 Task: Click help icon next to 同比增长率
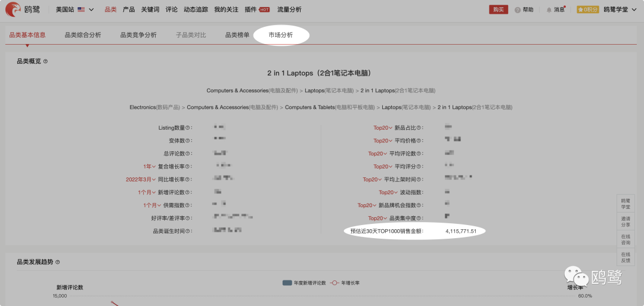point(188,180)
